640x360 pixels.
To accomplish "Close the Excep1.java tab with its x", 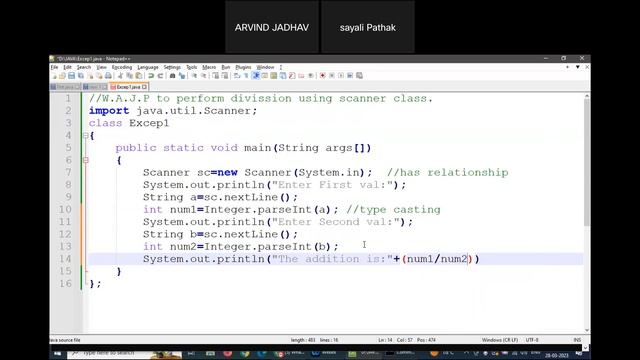I will pos(144,87).
